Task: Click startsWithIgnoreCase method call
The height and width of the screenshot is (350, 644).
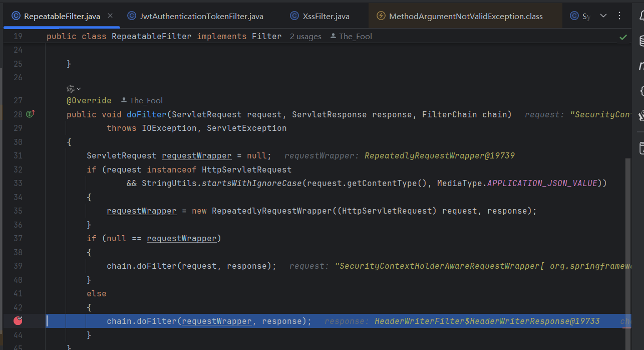Action: [x=252, y=183]
